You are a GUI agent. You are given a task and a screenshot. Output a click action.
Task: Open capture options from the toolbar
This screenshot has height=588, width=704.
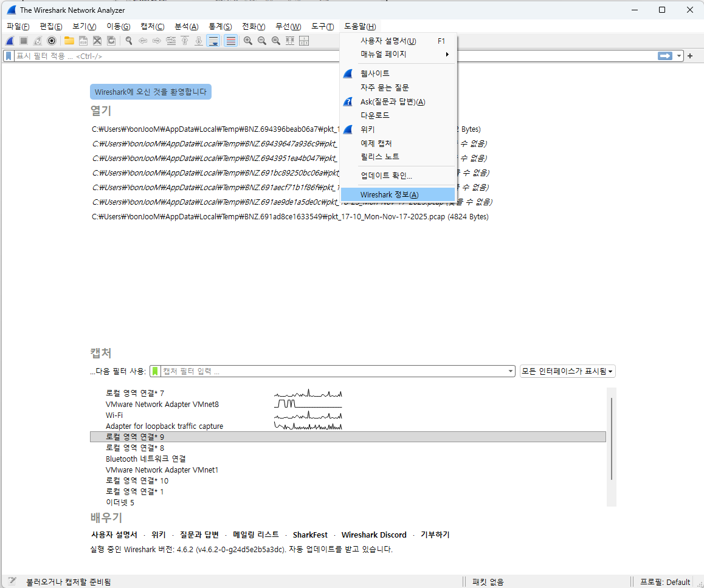52,41
